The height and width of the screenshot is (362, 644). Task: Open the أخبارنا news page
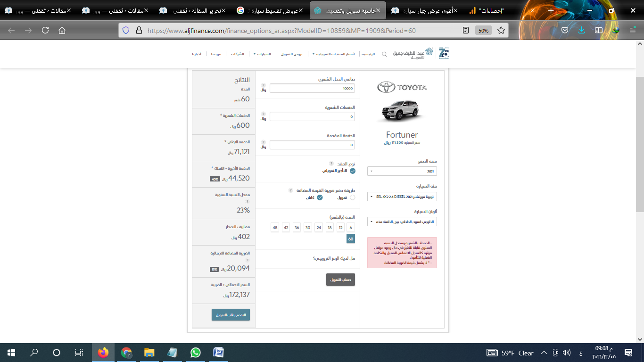(x=197, y=54)
